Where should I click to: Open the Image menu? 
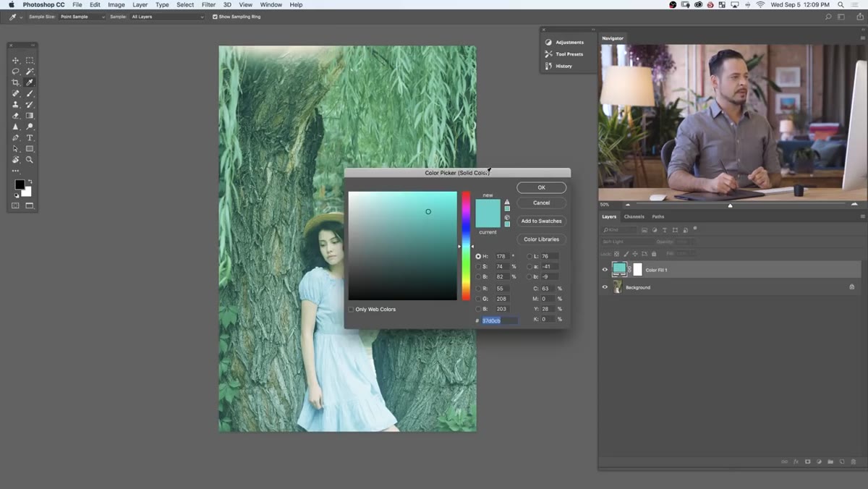[x=116, y=4]
